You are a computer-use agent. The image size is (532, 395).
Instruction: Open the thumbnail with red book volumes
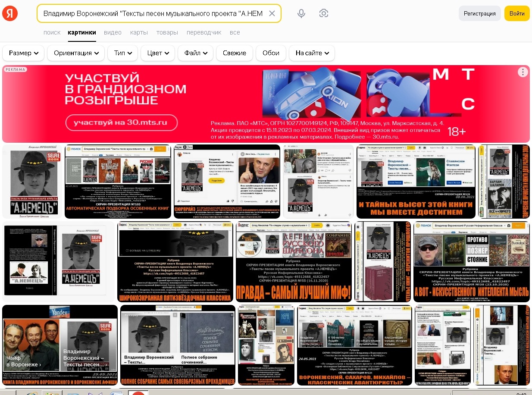coord(382,262)
